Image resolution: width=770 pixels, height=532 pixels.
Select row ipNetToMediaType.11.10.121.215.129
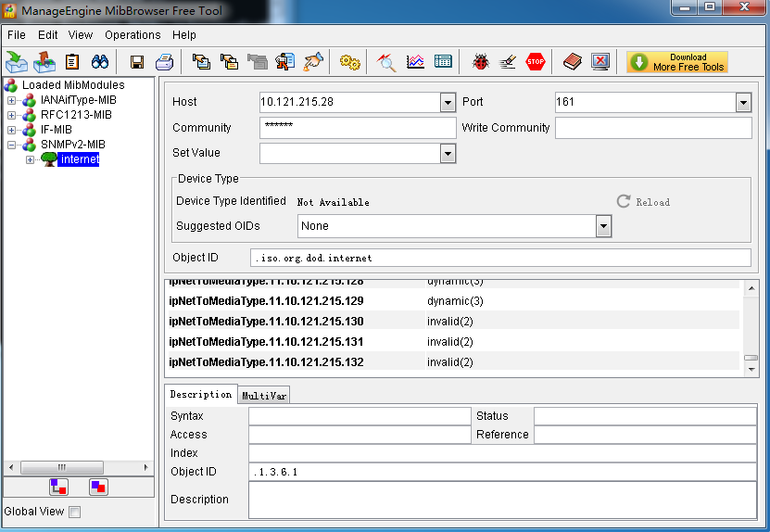click(x=454, y=301)
